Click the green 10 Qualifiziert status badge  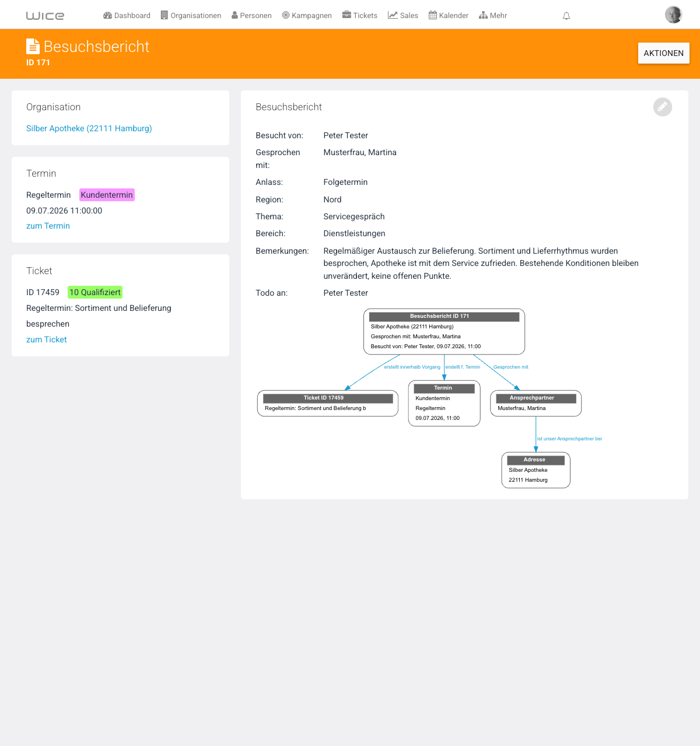95,292
